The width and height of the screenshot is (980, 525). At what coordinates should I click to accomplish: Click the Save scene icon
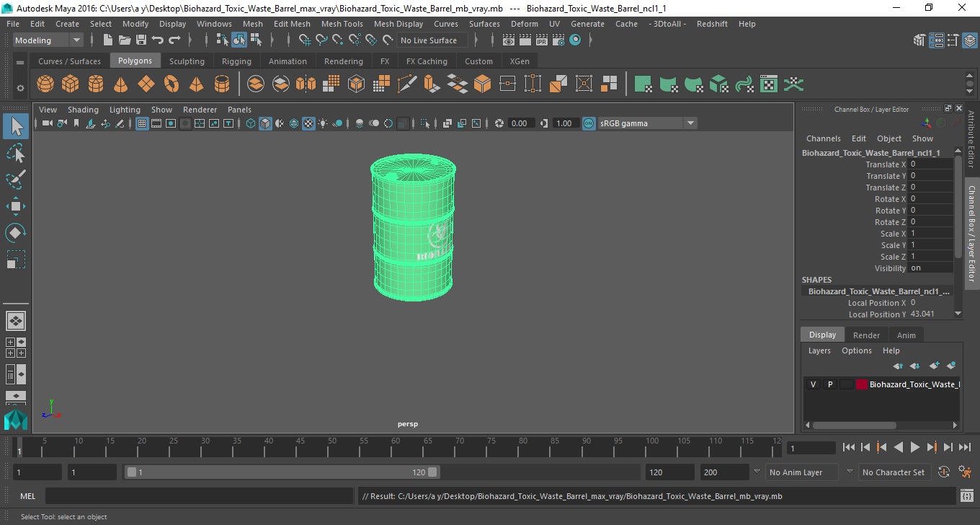click(x=141, y=40)
